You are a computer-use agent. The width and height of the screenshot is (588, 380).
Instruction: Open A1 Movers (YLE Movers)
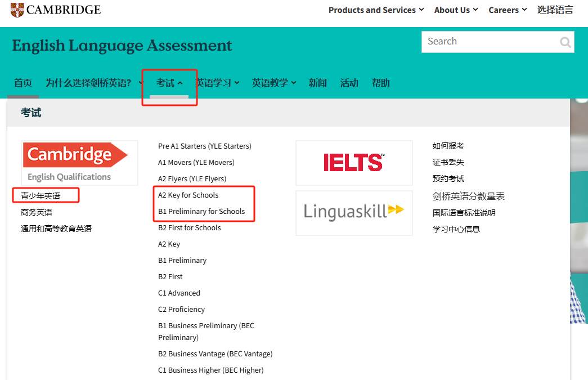[196, 163]
